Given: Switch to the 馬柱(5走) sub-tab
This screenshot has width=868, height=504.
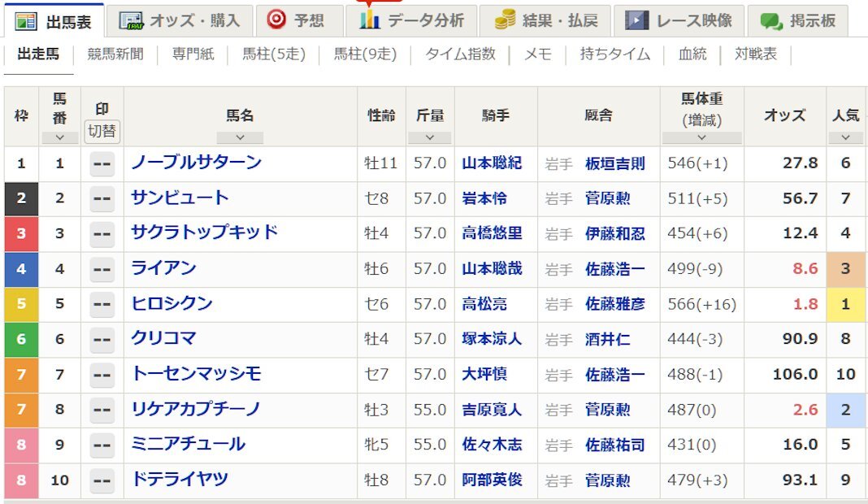Looking at the screenshot, I should (274, 54).
